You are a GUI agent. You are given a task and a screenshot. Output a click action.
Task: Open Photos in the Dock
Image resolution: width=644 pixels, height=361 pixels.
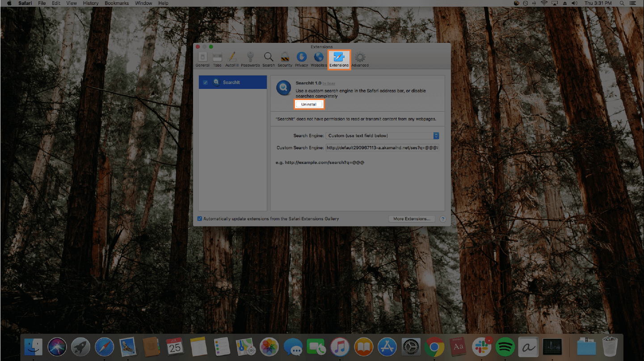click(x=269, y=347)
